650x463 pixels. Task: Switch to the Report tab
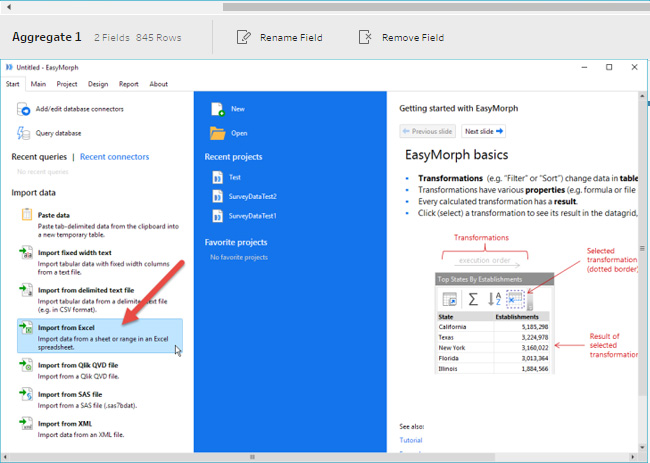(x=129, y=84)
